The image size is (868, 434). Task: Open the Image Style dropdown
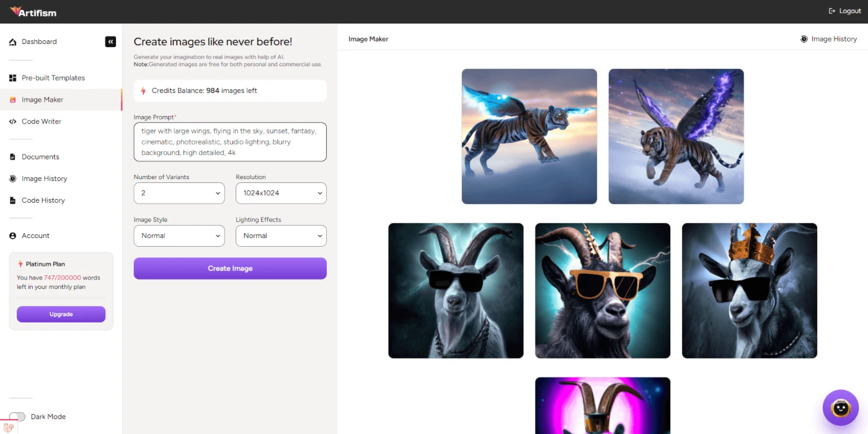pyautogui.click(x=179, y=236)
